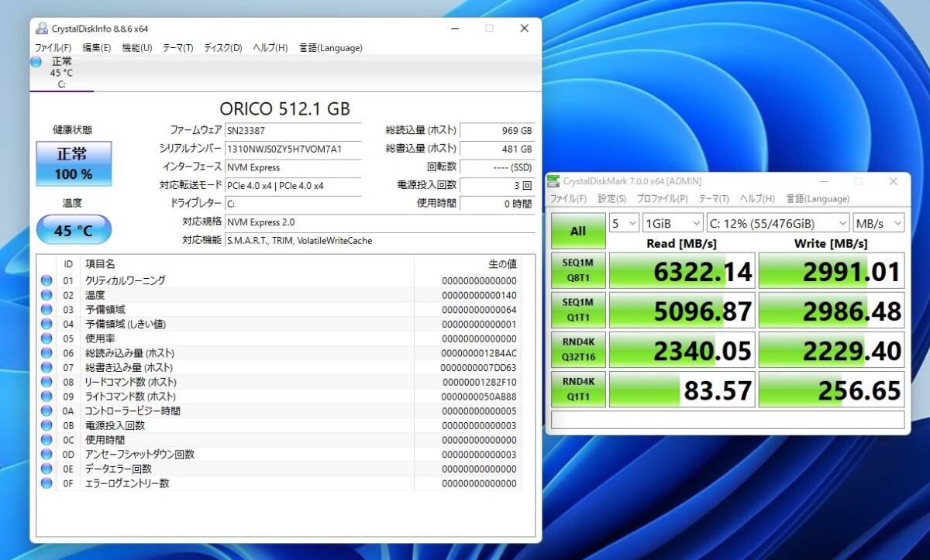Select the C: disk tab with 正常 45 °C
The height and width of the screenshot is (560, 930).
tap(62, 73)
